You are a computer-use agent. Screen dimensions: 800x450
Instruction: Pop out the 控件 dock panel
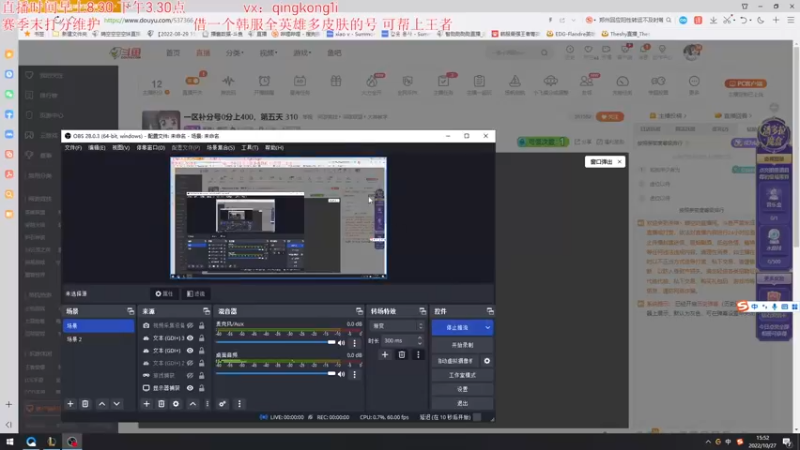[x=490, y=311]
